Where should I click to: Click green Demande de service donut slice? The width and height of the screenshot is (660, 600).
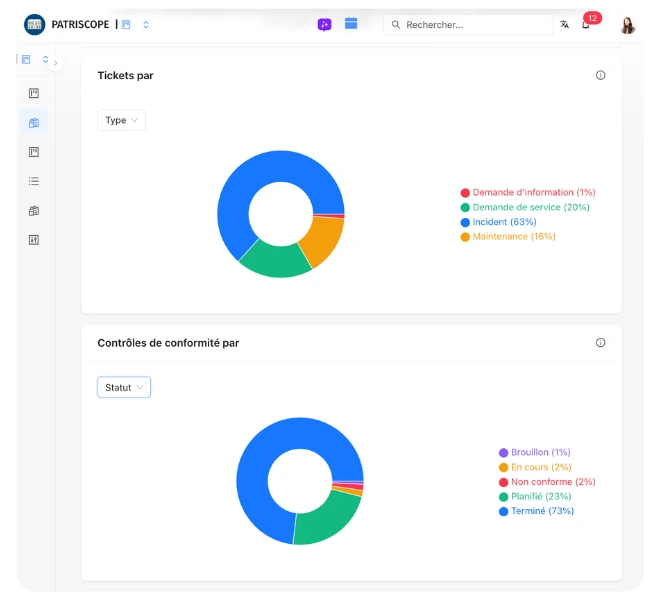[x=276, y=260]
